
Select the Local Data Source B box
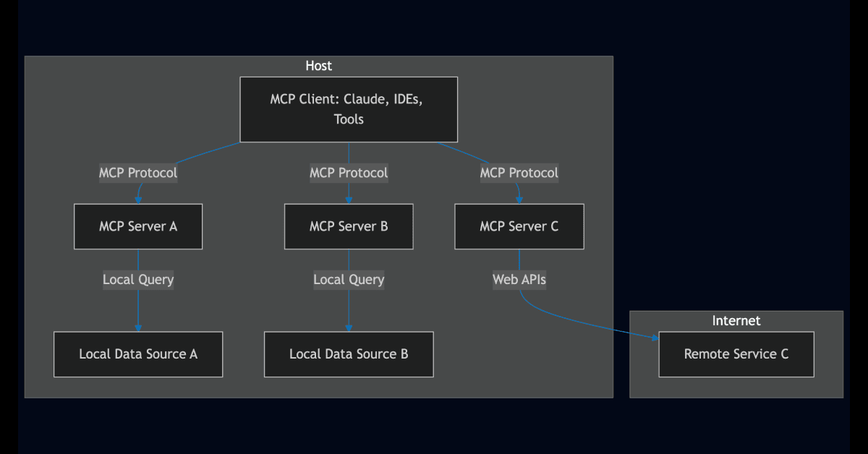(349, 354)
